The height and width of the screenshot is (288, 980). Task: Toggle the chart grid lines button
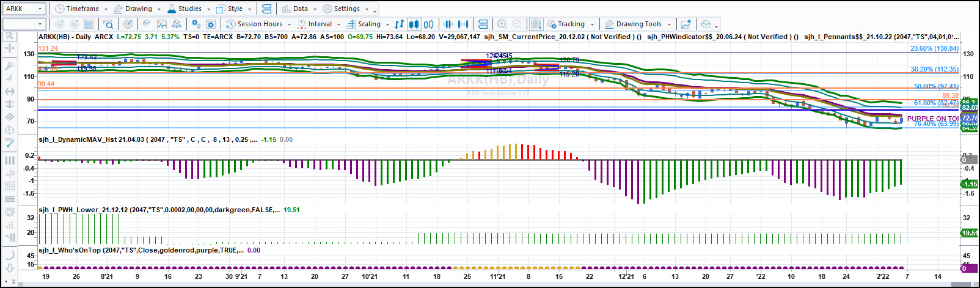coord(536,24)
